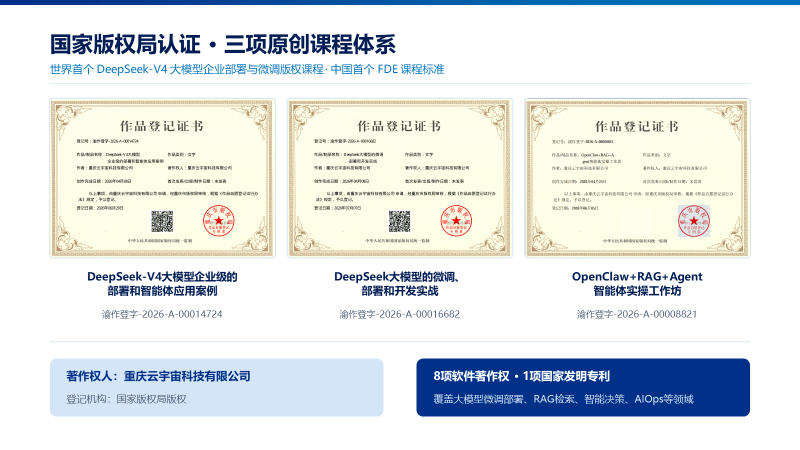
Task: Click caption DeepSeek-V4大模型企业级的部署和智能体应用案例
Action: click(162, 284)
